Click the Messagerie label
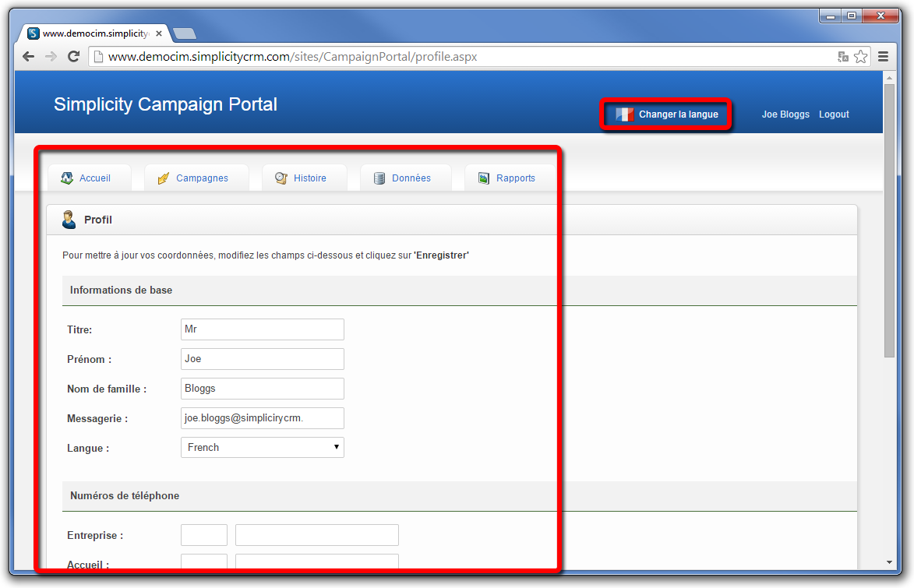This screenshot has height=588, width=914. 97,418
